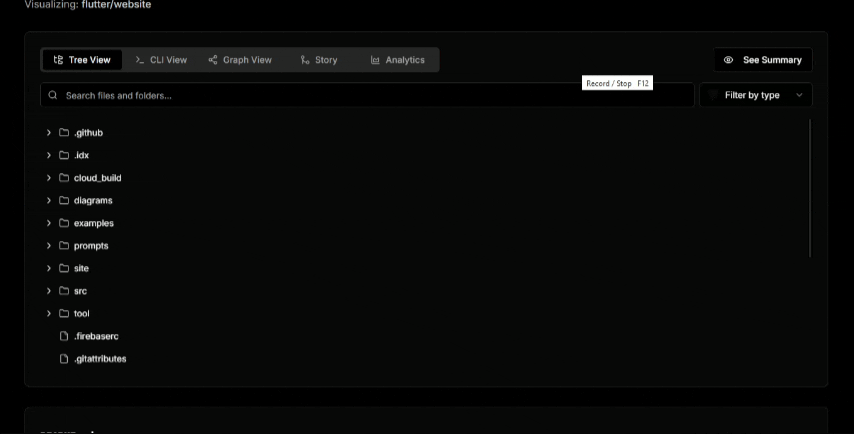Open the Analytics tab
This screenshot has width=854, height=434.
[397, 60]
